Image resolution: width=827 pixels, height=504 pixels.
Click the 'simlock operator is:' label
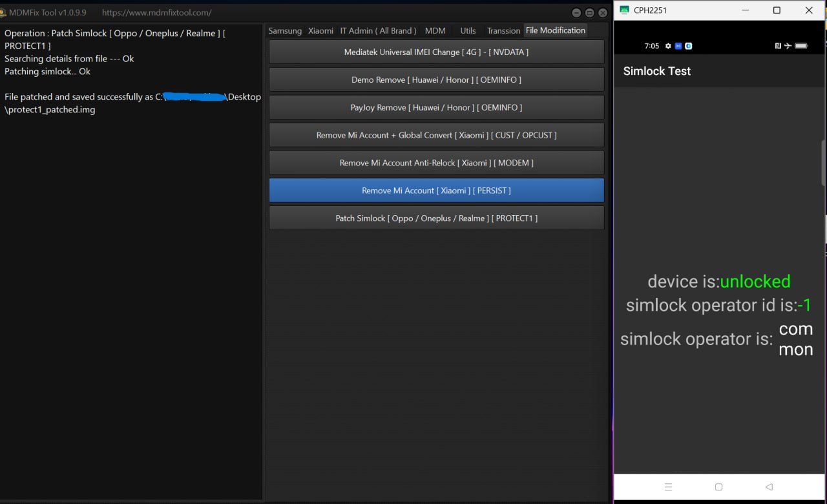tap(696, 339)
